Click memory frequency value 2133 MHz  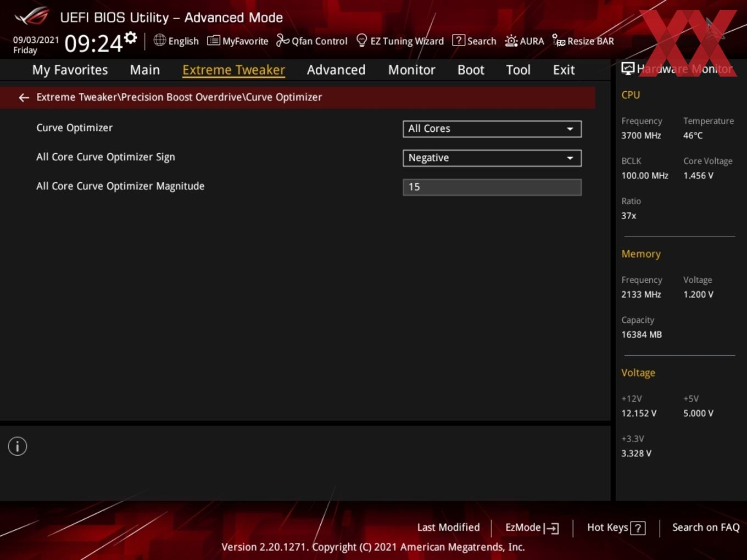[641, 294]
